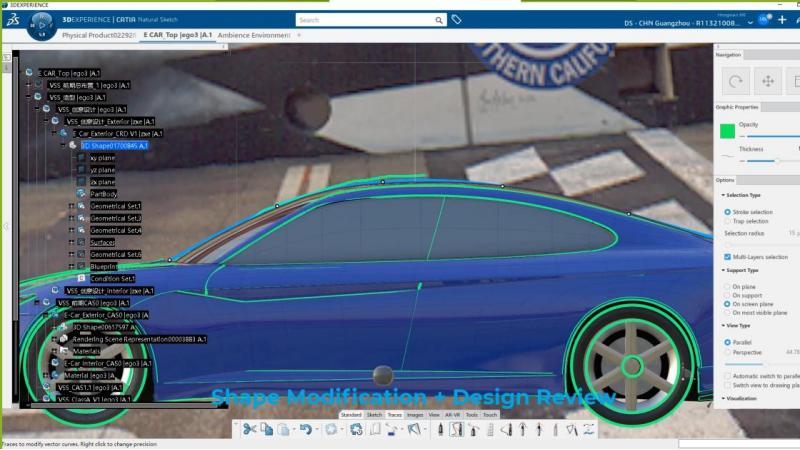Click the wavy lines icon at toolbar end
The image size is (800, 450).
[x=589, y=430]
